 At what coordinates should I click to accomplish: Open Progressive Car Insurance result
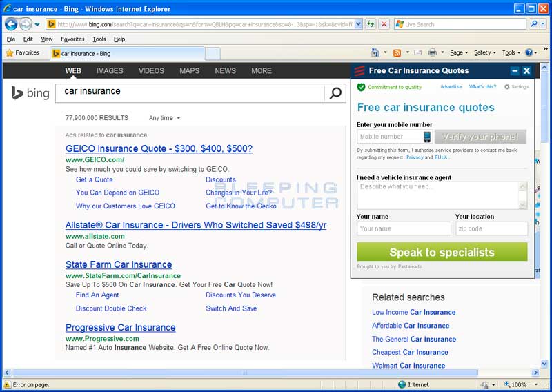[x=120, y=328]
